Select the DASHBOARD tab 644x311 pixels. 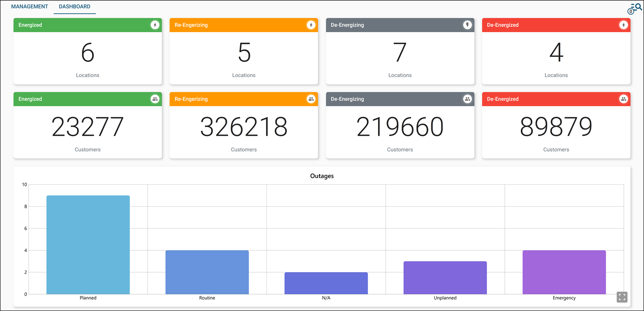(75, 6)
